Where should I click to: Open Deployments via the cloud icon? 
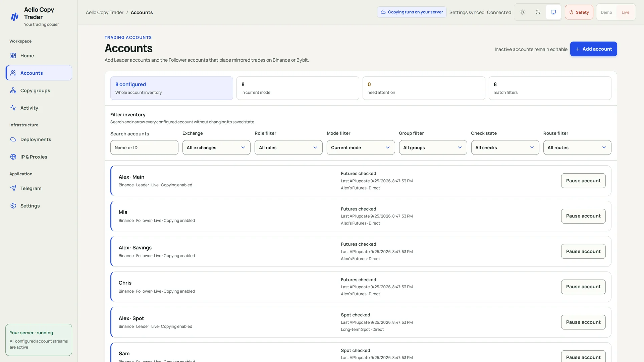[13, 139]
